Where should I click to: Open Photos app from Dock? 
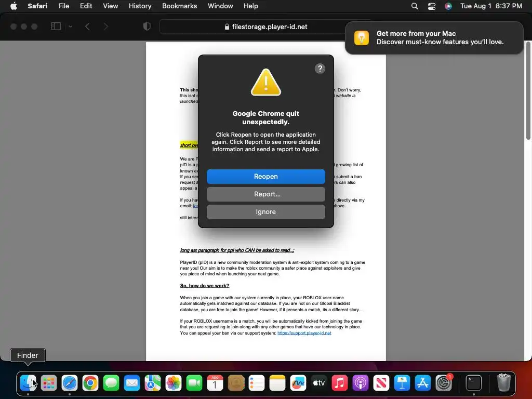(x=174, y=383)
